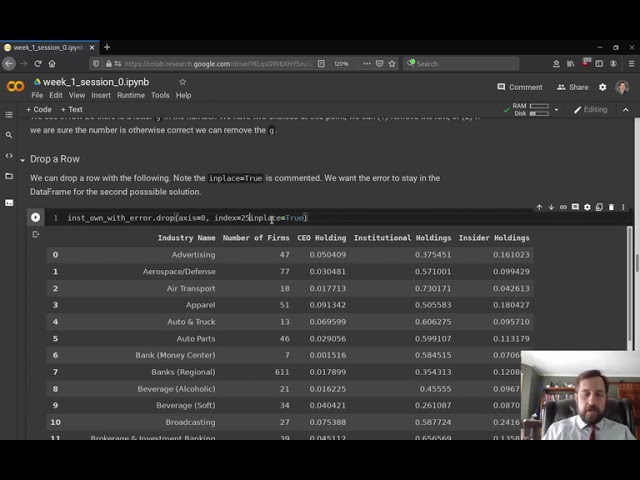Viewport: 640px width, 480px height.
Task: Click the Colab logo
Action: pos(16,87)
